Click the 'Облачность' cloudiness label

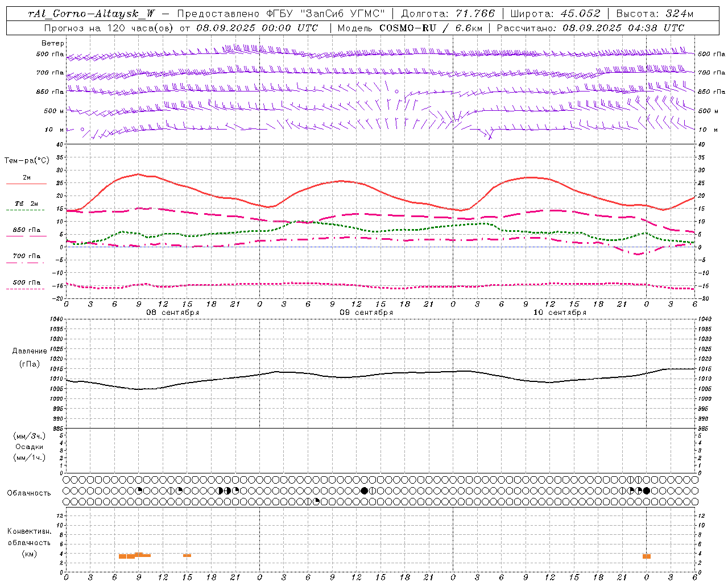(29, 493)
